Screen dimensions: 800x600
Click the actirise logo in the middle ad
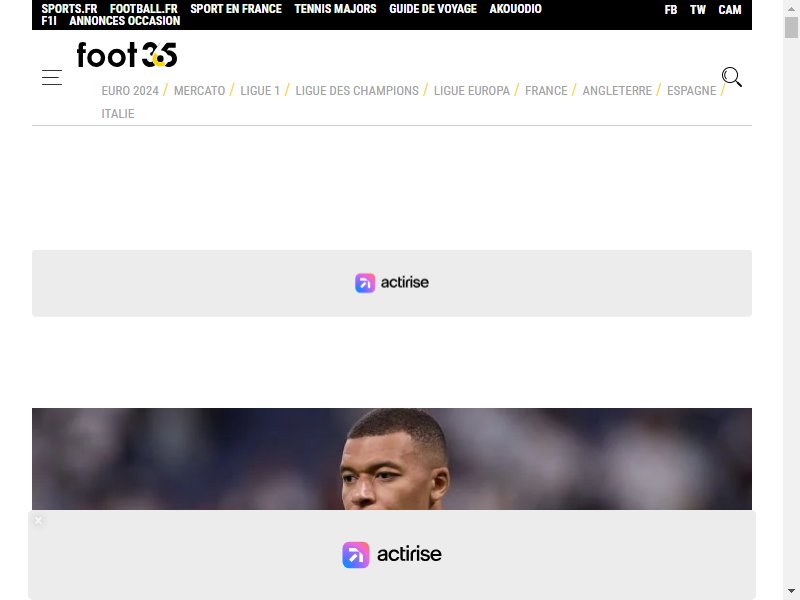pos(392,283)
